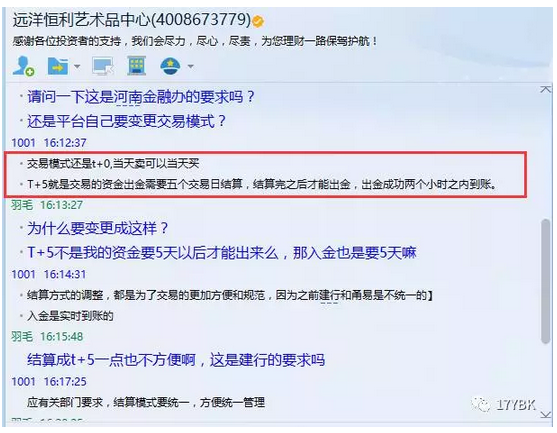Click the group announcement text under title
557x433 pixels.
(x=194, y=41)
